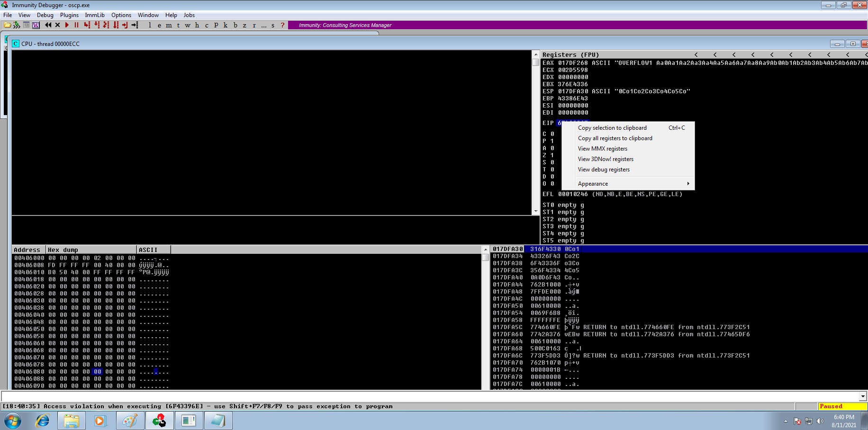This screenshot has width=868, height=430.
Task: Select the EBP register value 43386F43
Action: [573, 99]
